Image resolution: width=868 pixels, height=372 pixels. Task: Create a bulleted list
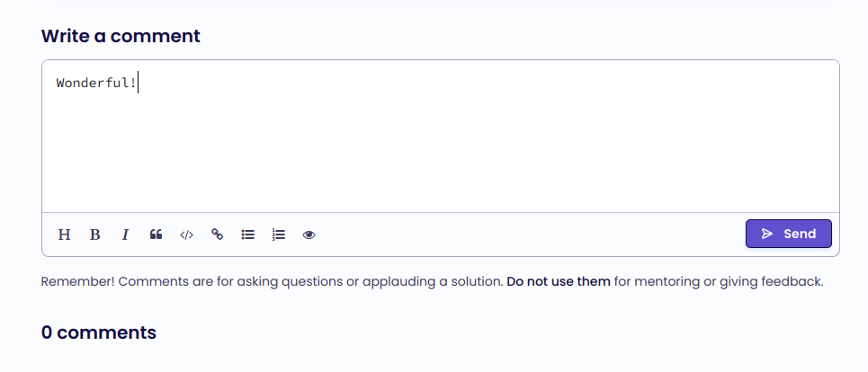248,235
